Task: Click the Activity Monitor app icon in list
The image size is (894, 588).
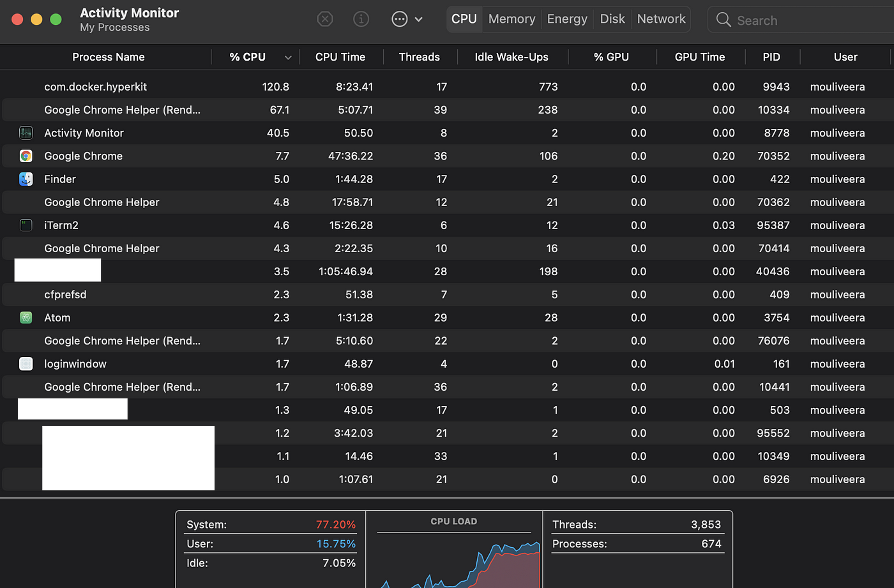Action: coord(26,133)
